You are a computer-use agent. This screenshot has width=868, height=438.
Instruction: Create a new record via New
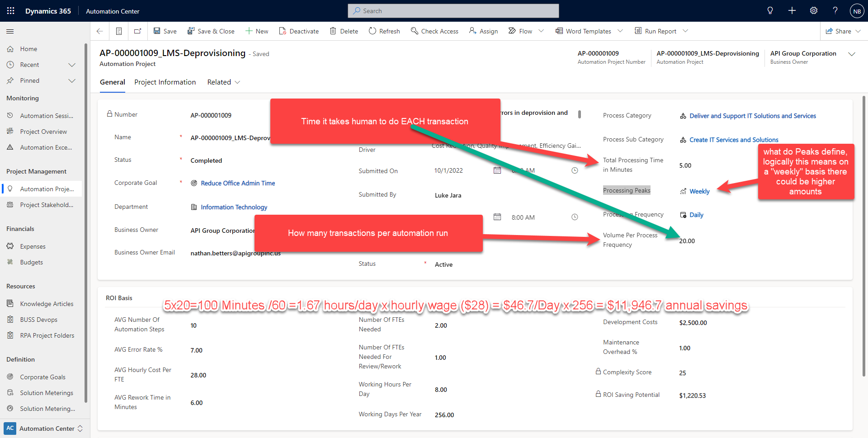tap(256, 31)
